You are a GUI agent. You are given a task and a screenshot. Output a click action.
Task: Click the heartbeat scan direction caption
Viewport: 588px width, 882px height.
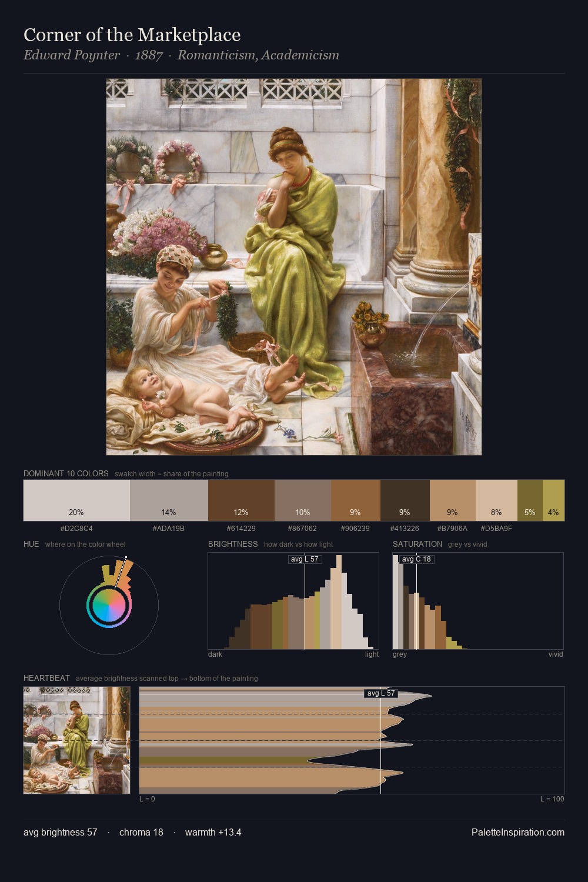167,678
